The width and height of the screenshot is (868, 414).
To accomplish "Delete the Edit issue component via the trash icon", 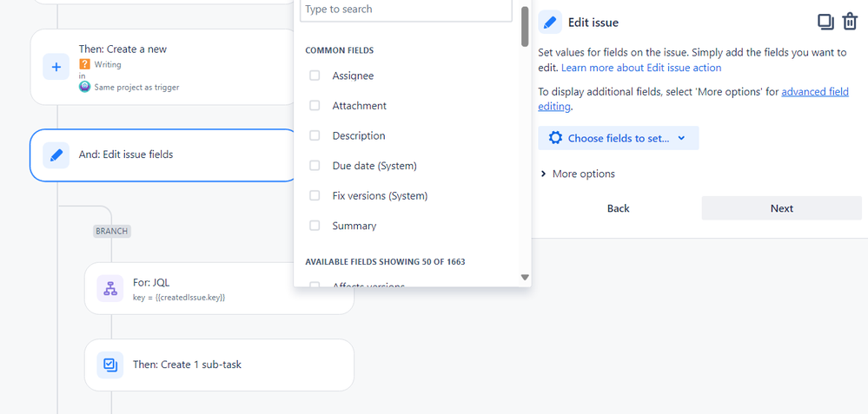I will (850, 22).
